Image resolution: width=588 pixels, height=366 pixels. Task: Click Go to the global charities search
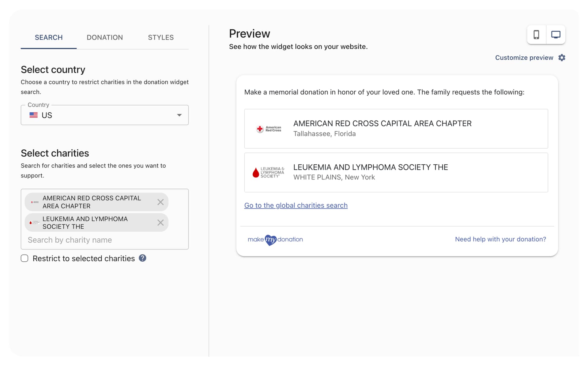(296, 205)
